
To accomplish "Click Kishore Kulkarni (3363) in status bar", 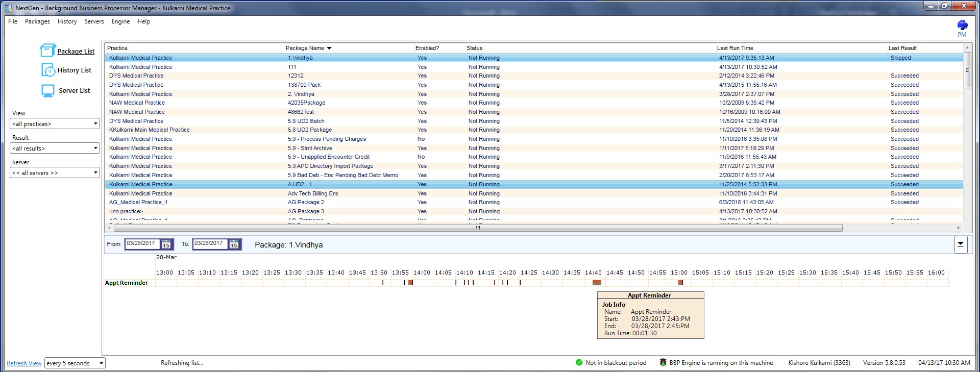I will [819, 363].
